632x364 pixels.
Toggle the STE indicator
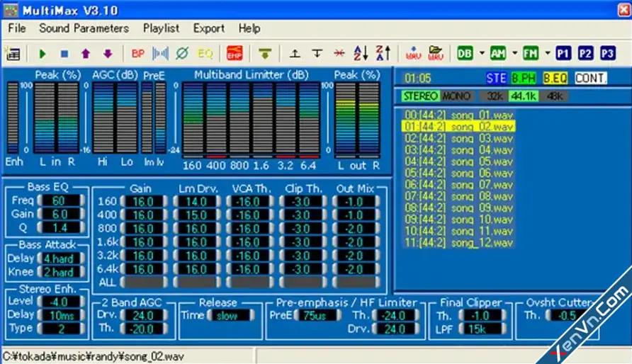496,78
